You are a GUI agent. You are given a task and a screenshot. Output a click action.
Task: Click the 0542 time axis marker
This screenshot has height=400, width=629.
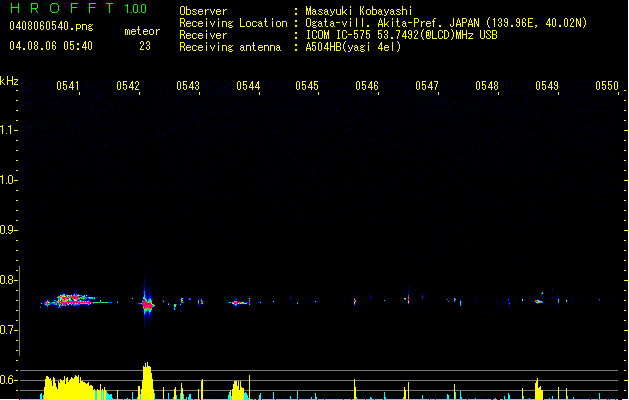pos(128,86)
